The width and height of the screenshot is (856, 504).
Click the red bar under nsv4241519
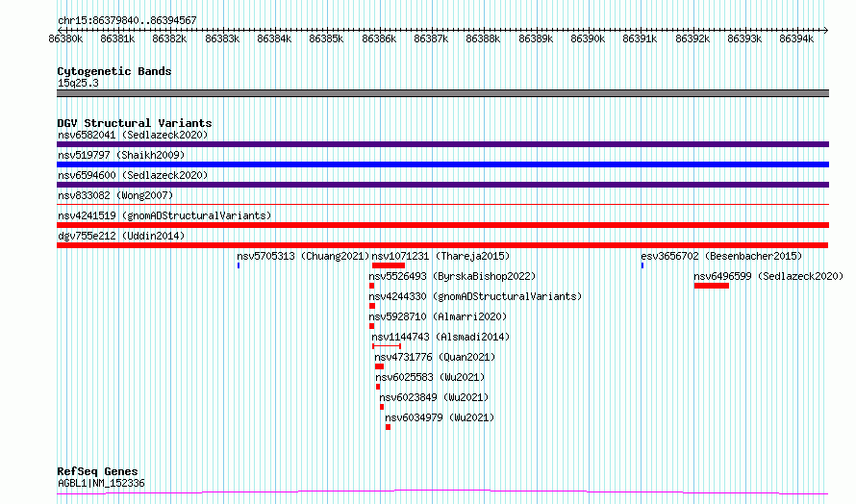[x=442, y=225]
